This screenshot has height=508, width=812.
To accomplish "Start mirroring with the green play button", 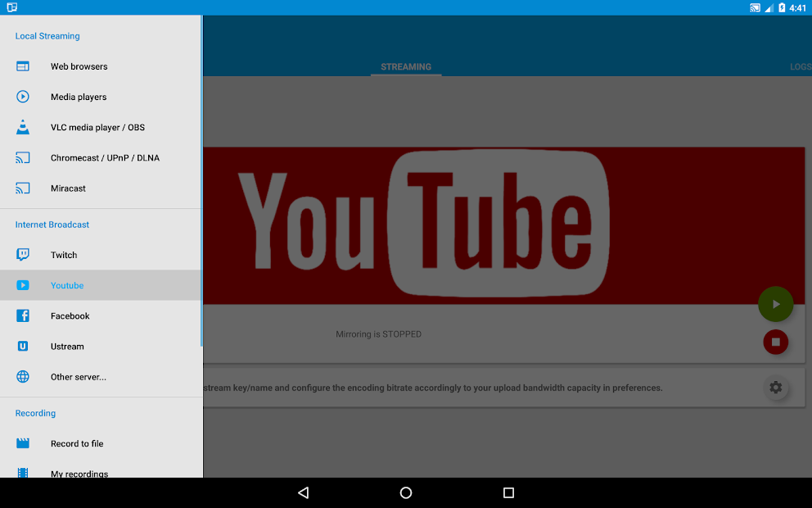I will (x=775, y=304).
